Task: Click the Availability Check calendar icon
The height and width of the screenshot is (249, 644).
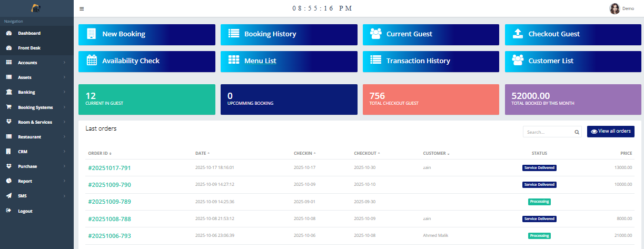Action: click(x=91, y=61)
